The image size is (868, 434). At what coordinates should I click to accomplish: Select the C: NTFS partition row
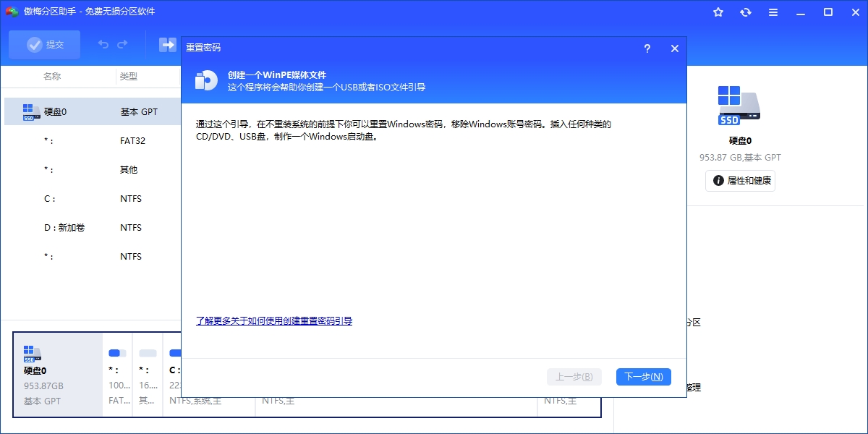[x=92, y=198]
